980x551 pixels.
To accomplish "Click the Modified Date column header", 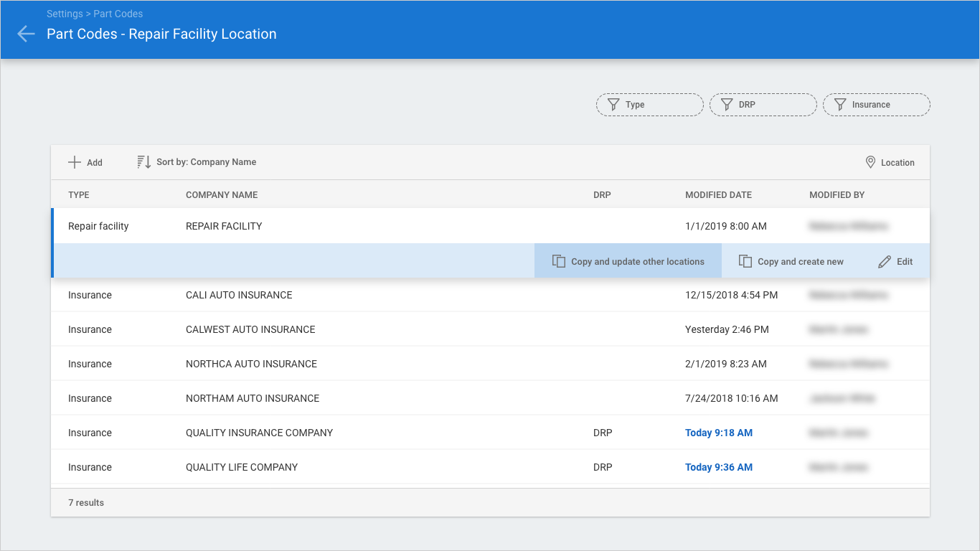I will [718, 195].
